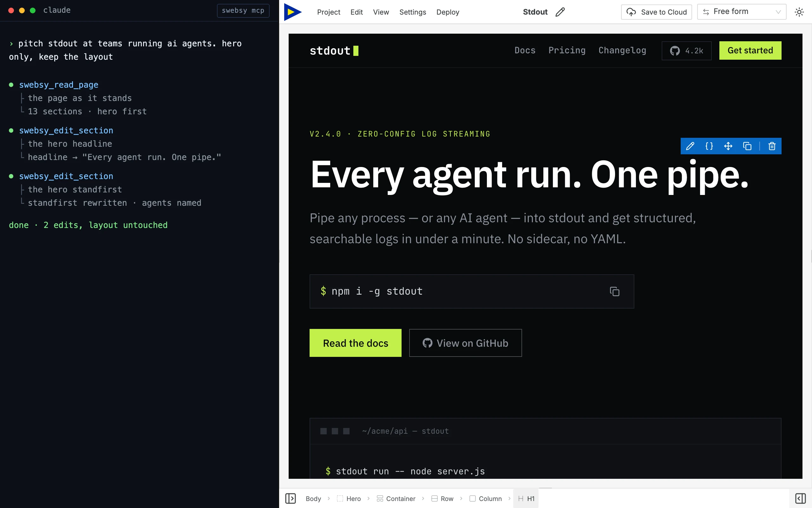Select the move handle for the H1
The height and width of the screenshot is (508, 812).
tap(728, 146)
